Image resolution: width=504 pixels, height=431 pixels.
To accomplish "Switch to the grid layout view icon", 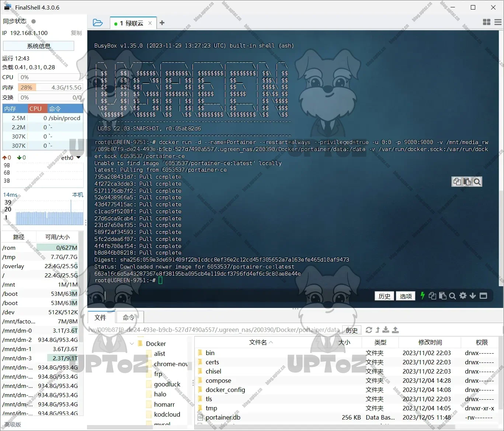I will point(487,22).
